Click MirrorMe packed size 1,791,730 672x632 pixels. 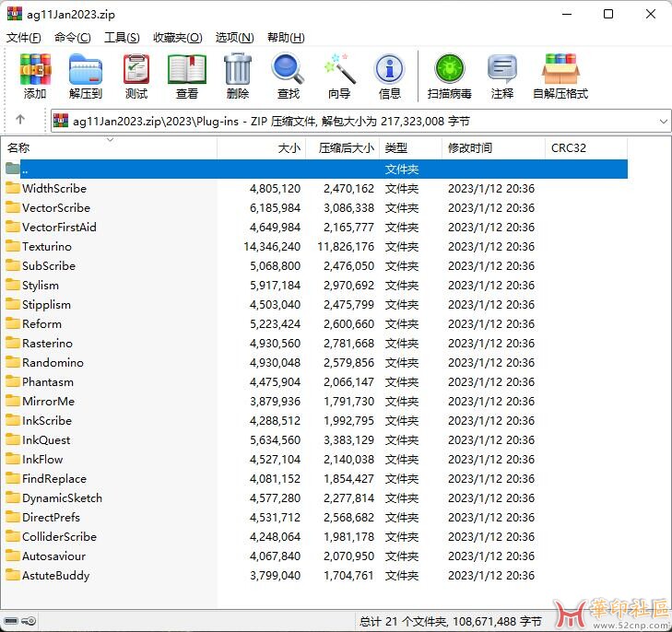point(348,401)
